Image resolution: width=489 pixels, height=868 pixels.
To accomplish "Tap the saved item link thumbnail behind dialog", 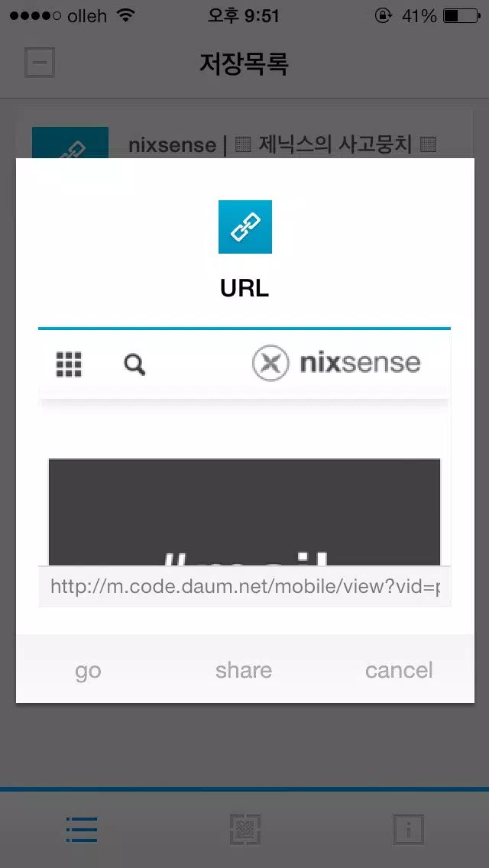I will pos(70,143).
